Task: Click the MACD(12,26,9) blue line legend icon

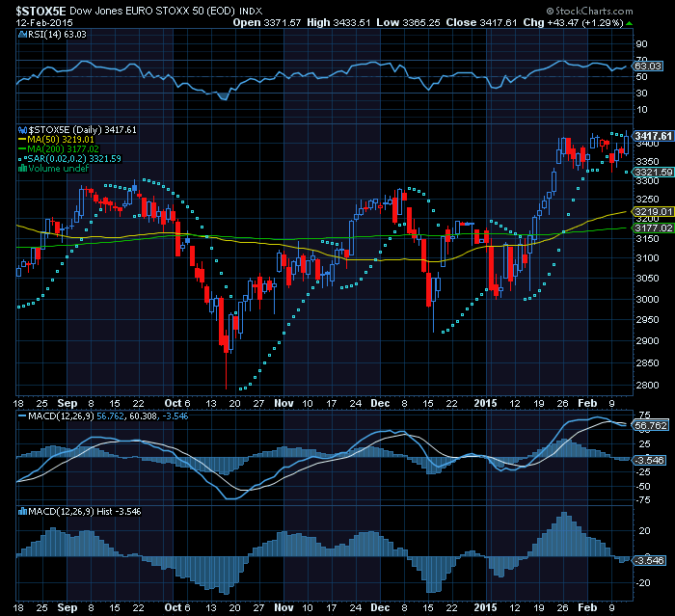Action: tap(22, 416)
